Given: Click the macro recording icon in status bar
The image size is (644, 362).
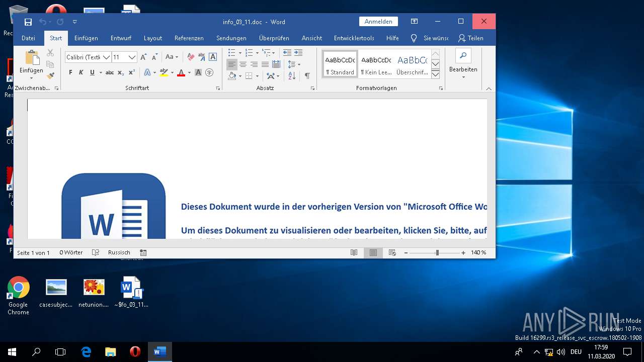Looking at the screenshot, I should click(143, 252).
